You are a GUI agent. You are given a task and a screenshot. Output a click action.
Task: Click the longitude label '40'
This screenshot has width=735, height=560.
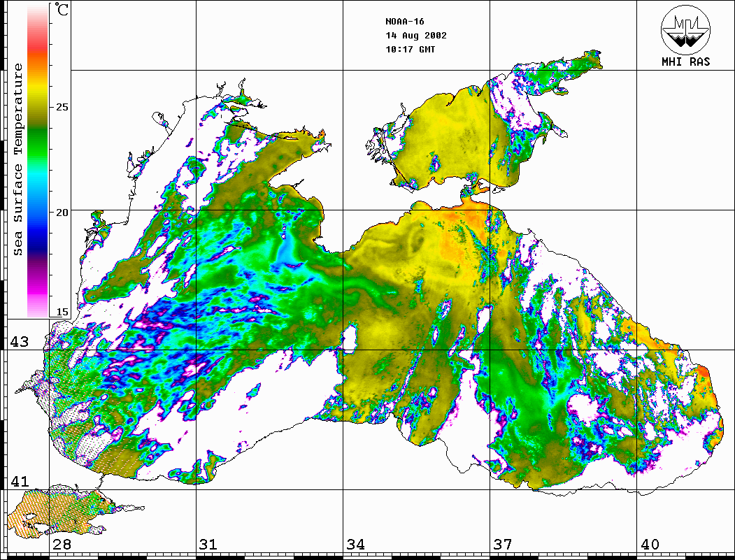(x=650, y=544)
